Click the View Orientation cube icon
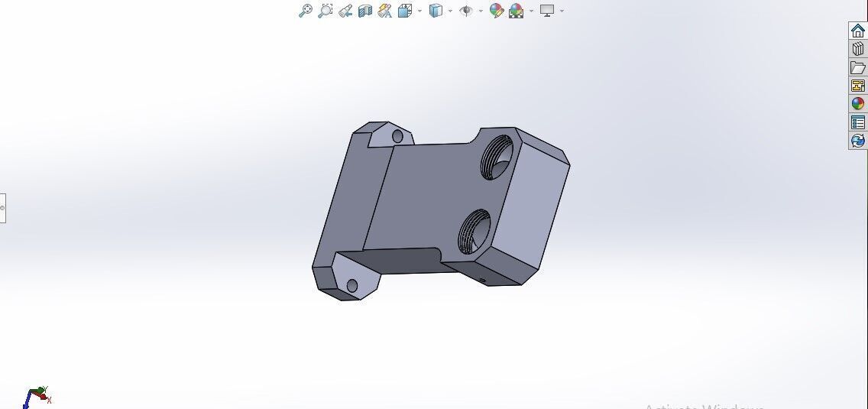868x409 pixels. 405,11
